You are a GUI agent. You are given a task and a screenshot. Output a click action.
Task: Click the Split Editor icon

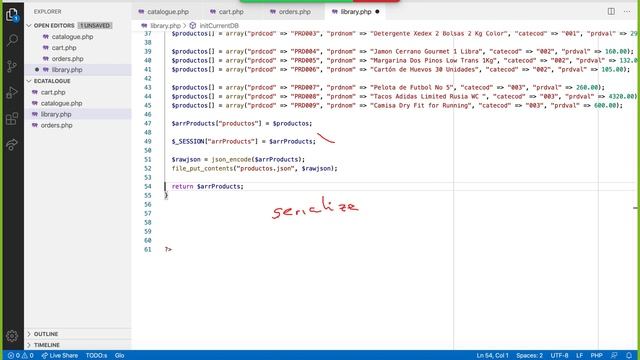coord(611,11)
